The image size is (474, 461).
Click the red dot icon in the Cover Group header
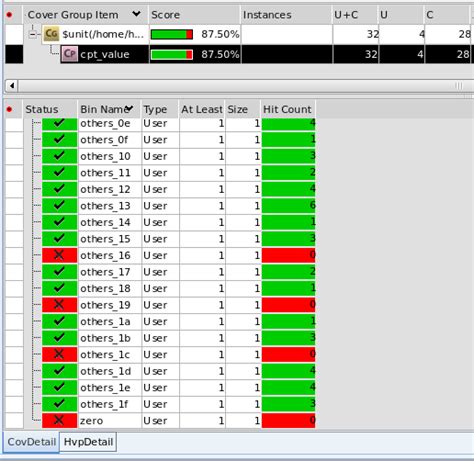pos(9,15)
